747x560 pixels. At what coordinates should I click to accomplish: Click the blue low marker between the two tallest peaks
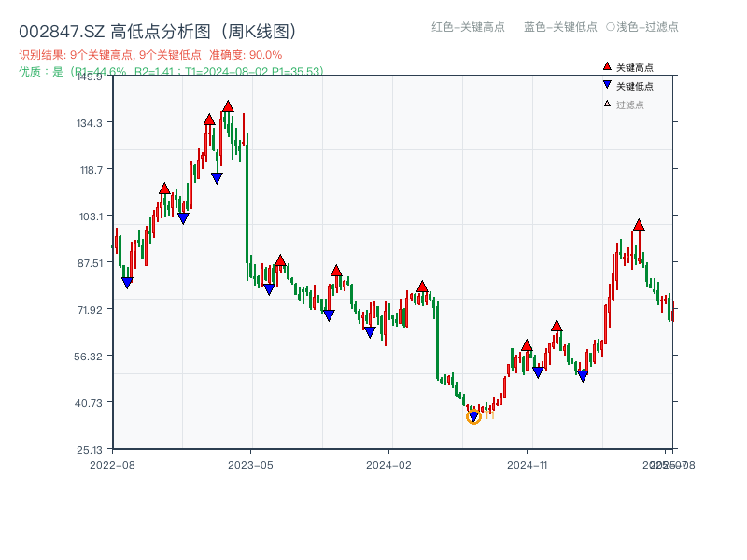coord(217,178)
